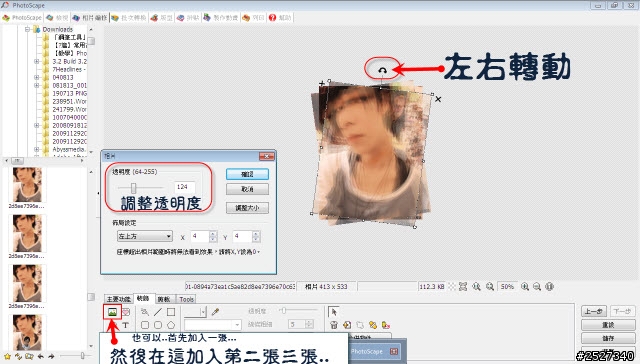Click the fit-to-window zoom icon
Viewport: 640px width, 364px height.
[463, 286]
